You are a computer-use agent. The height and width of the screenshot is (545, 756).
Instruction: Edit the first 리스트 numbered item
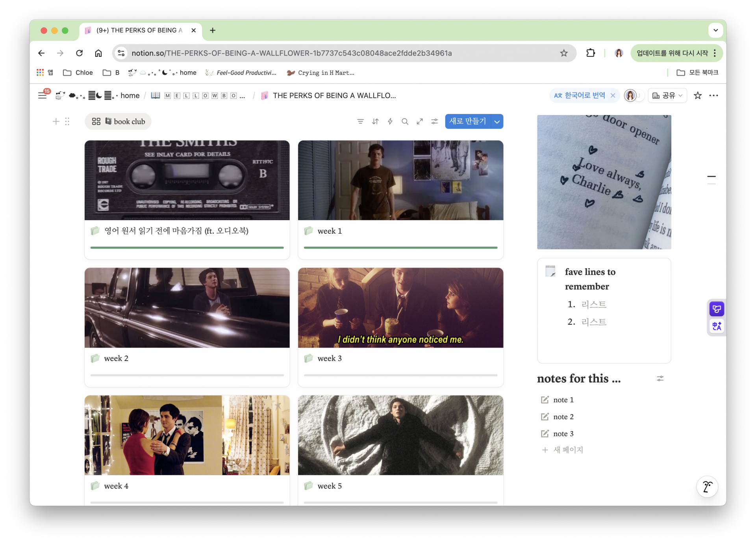click(x=594, y=304)
